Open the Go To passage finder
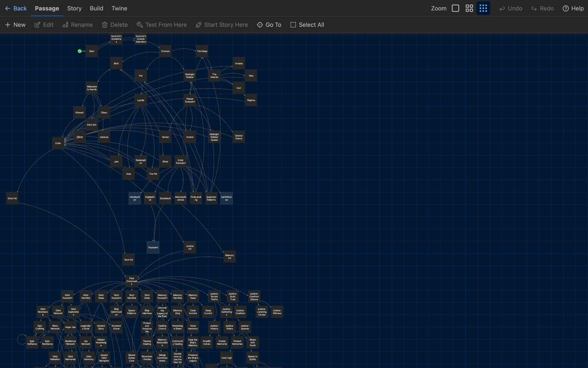Viewport: 588px width, 368px height. coord(269,25)
